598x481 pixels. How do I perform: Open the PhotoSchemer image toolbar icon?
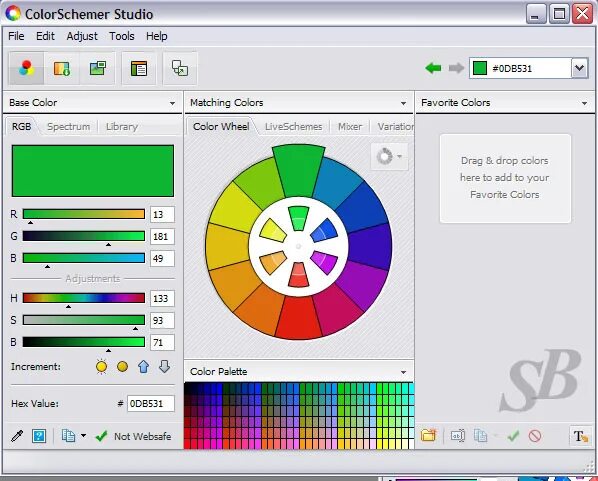(98, 69)
